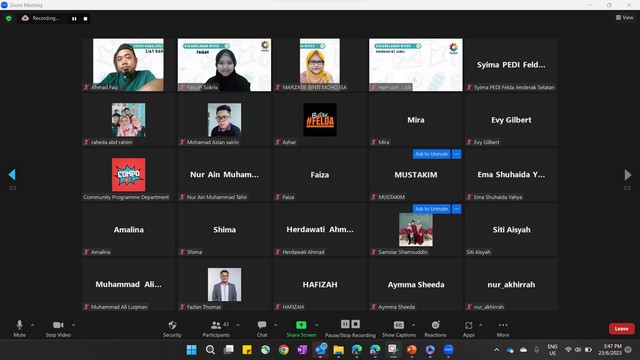Expand audio options arrow beside Mute
The height and width of the screenshot is (360, 640).
point(33,325)
